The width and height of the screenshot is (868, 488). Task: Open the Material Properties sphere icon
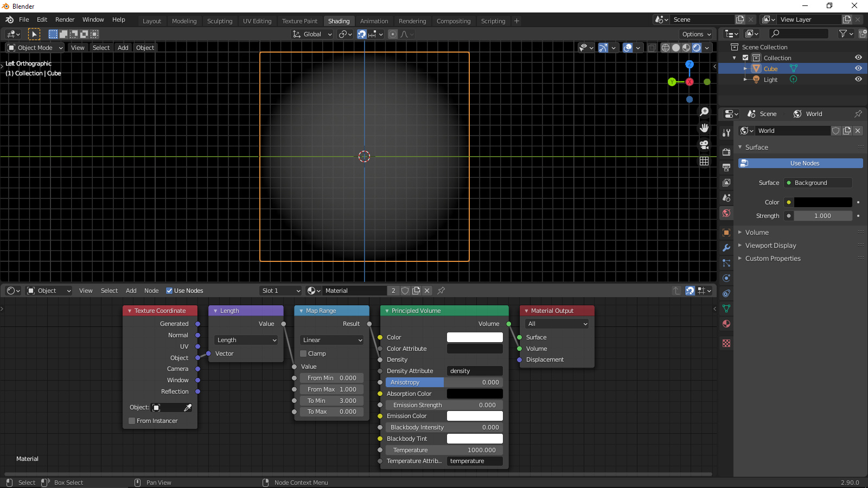pyautogui.click(x=726, y=324)
